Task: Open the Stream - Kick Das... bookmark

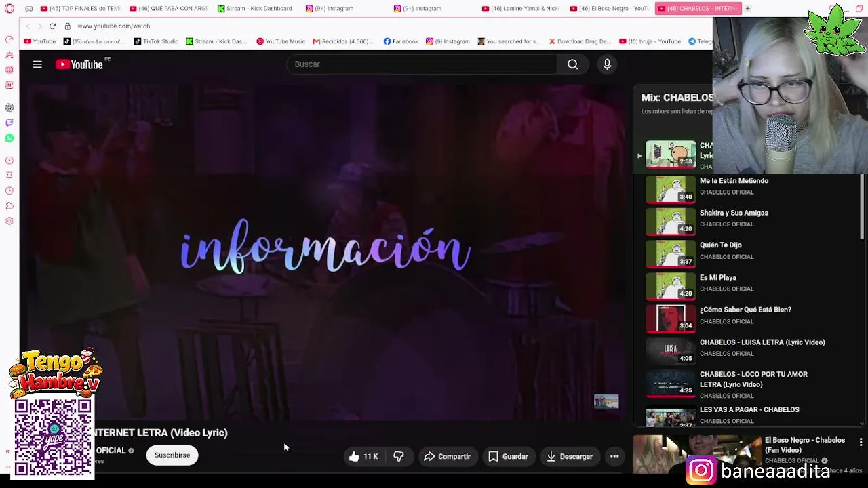Action: (216, 41)
